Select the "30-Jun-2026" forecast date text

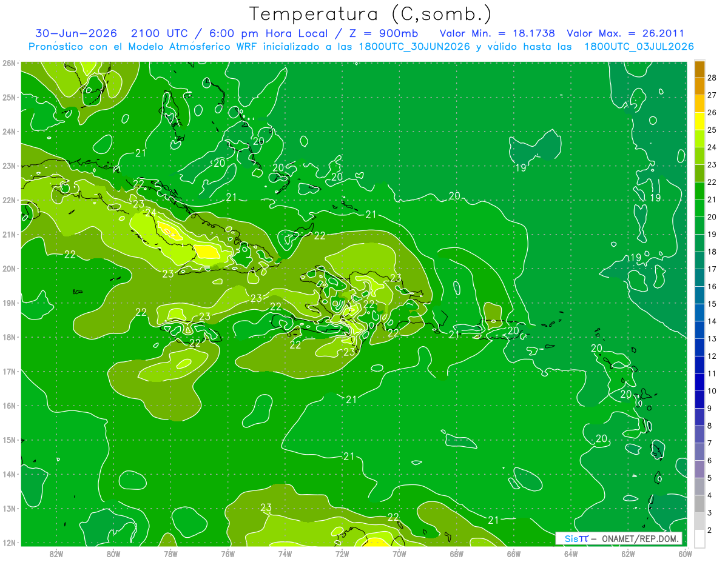pyautogui.click(x=76, y=33)
